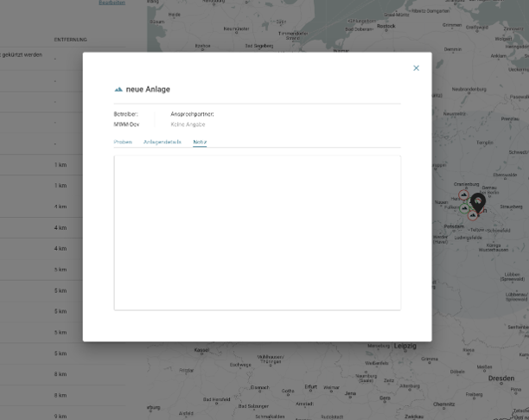Select the lowest red plant marker near Berlin
Image resolution: width=529 pixels, height=420 pixels.
tap(473, 215)
